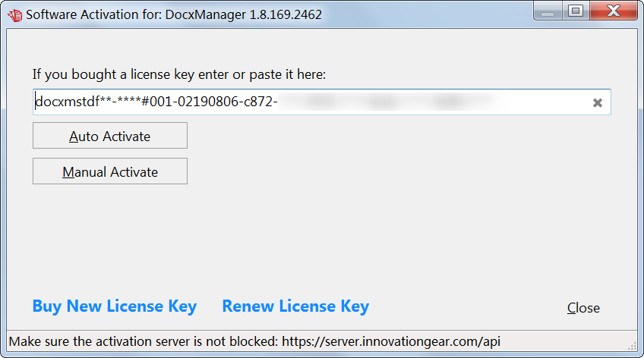Start activation with Auto Activate
The image size is (644, 358).
110,136
